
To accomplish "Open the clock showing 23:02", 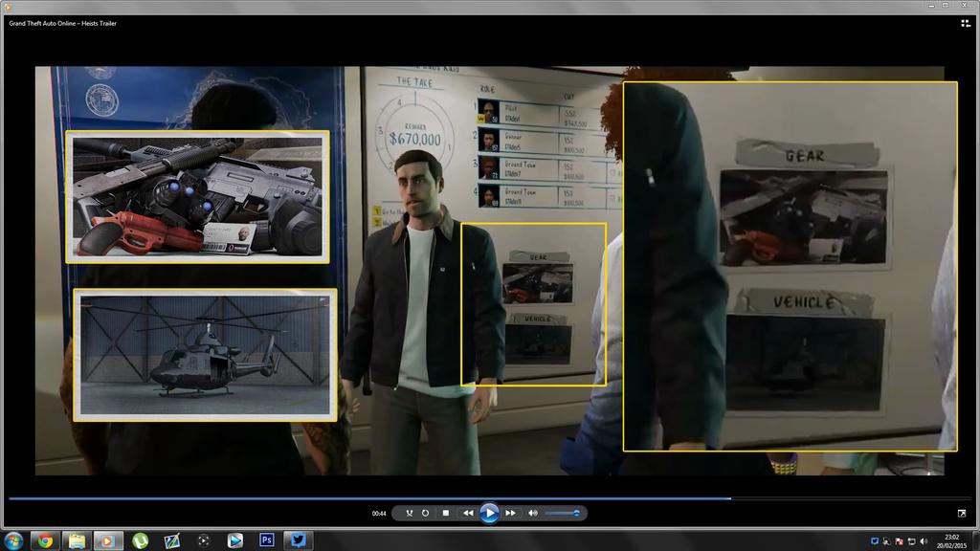I will 952,541.
